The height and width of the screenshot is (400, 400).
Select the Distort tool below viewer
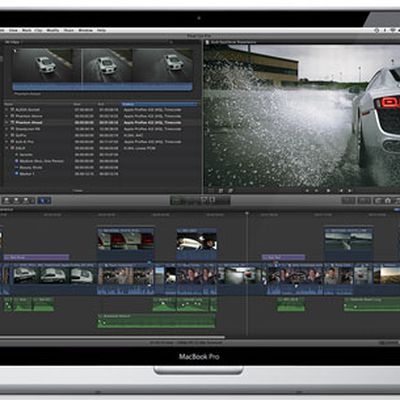230,191
